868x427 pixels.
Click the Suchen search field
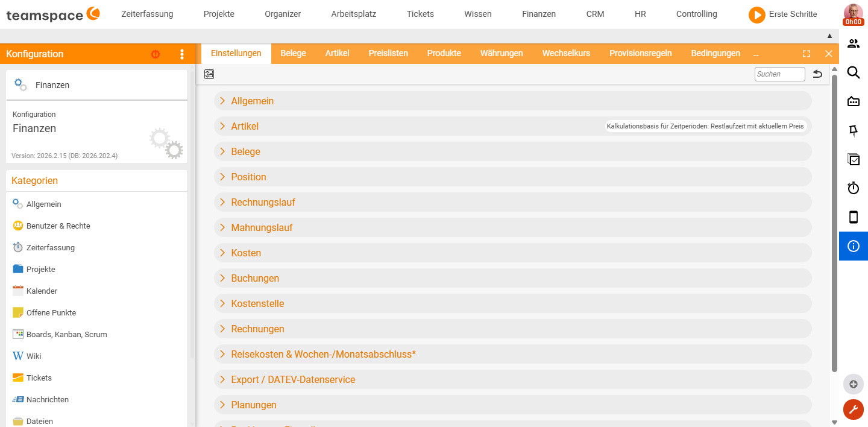(x=779, y=74)
